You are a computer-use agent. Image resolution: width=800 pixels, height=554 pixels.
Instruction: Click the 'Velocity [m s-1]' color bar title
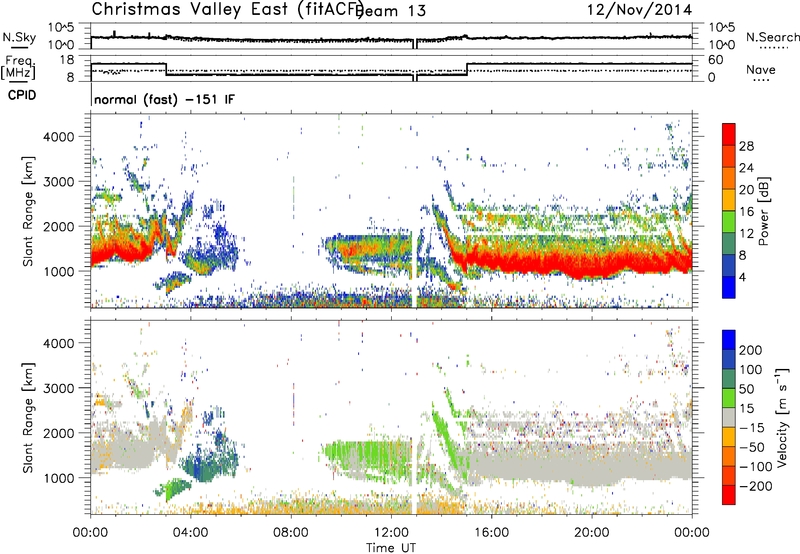(782, 417)
